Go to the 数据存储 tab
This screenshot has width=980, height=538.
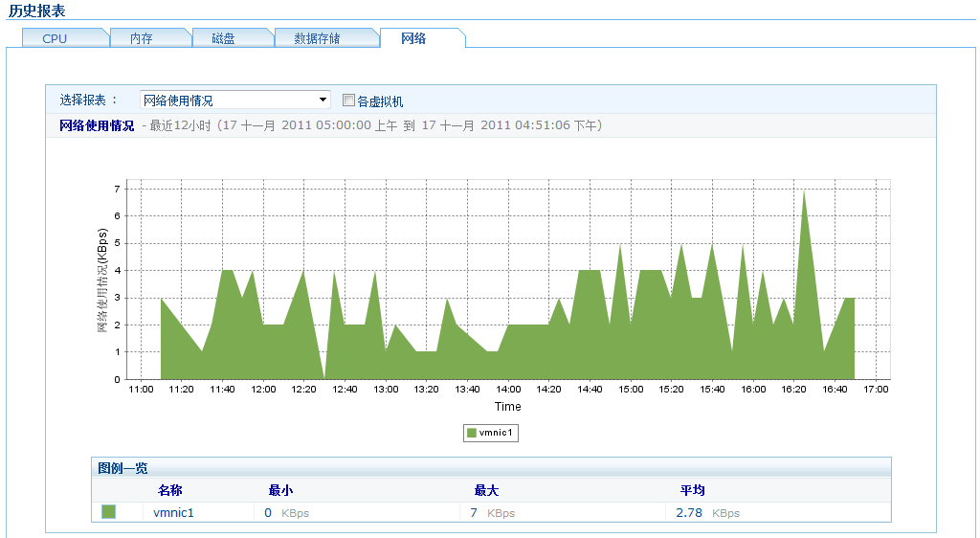point(317,38)
